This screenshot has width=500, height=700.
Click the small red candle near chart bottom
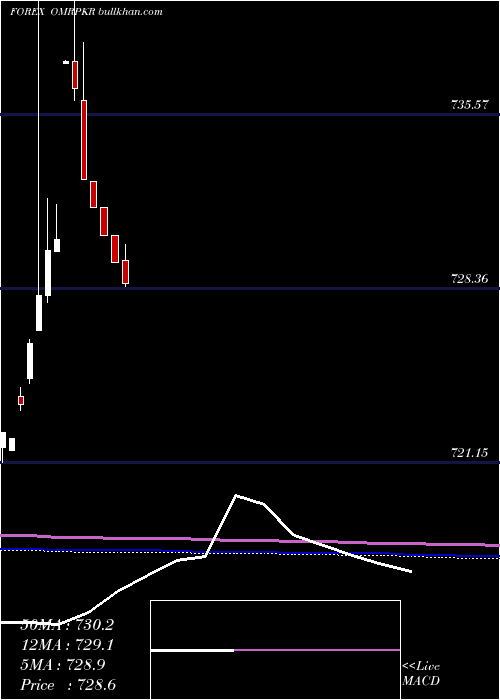(21, 400)
